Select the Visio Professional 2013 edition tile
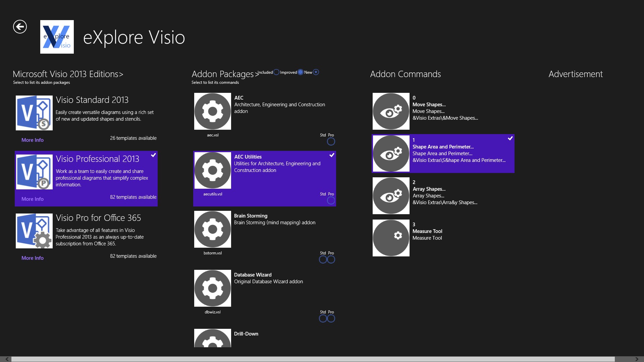The width and height of the screenshot is (644, 362). (86, 178)
